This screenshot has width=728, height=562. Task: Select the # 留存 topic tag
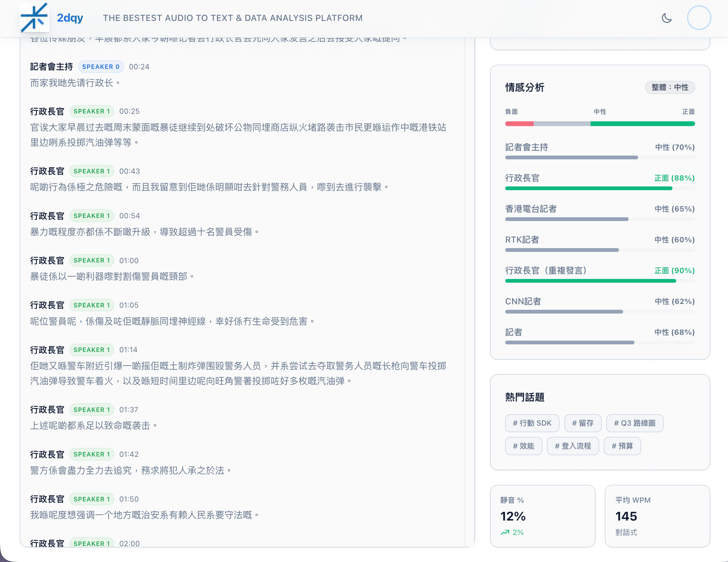(x=583, y=423)
